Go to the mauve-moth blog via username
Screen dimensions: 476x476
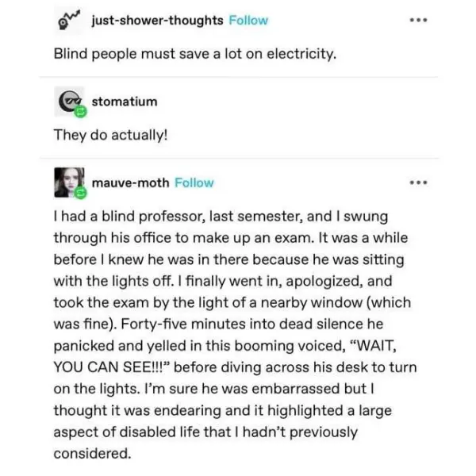(x=130, y=182)
